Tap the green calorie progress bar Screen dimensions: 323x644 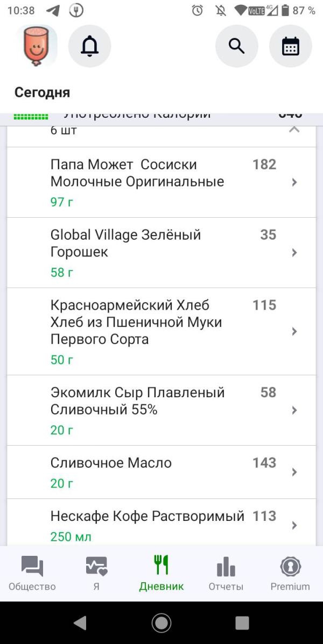pyautogui.click(x=31, y=117)
